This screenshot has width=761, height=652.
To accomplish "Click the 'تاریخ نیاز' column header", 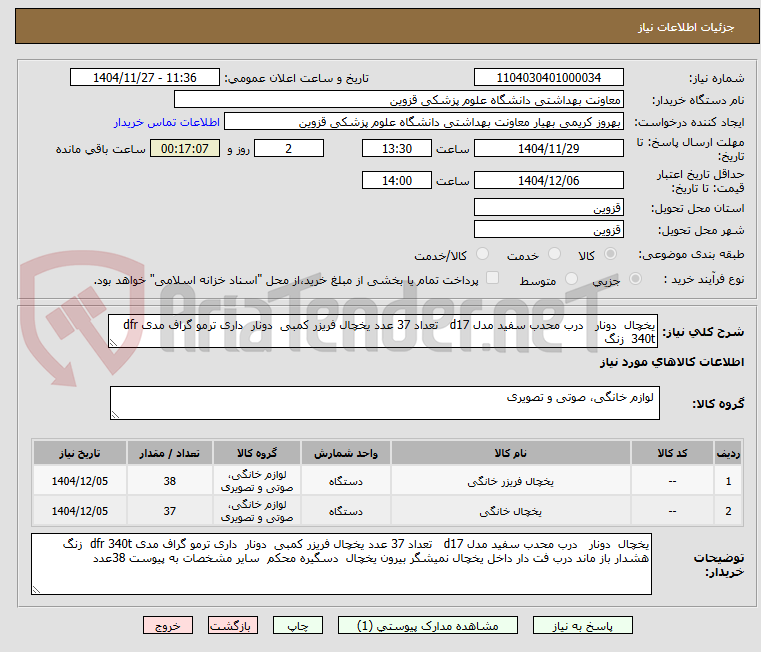I will tap(80, 453).
